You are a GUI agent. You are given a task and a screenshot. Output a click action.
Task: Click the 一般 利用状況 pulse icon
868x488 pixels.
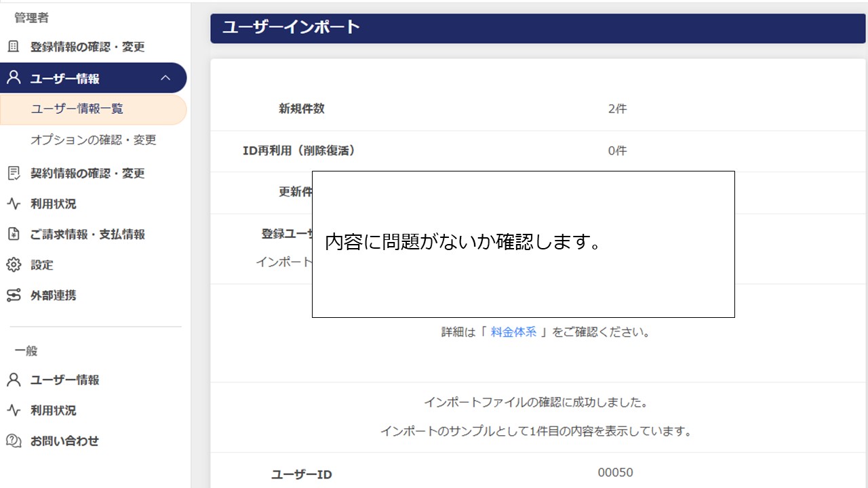point(12,410)
